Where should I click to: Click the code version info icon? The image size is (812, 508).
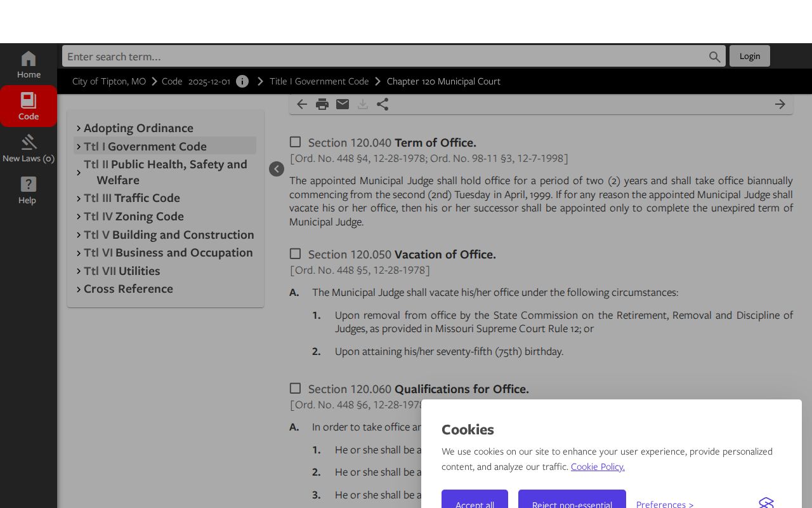tap(242, 81)
